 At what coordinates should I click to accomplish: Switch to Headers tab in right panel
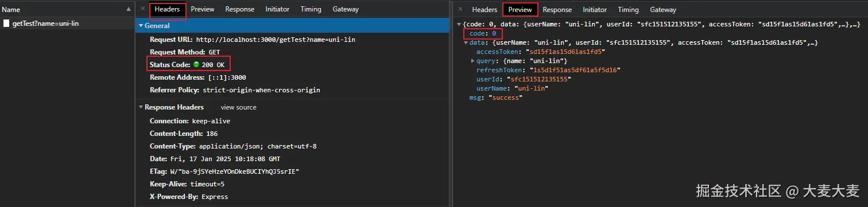[x=485, y=10]
